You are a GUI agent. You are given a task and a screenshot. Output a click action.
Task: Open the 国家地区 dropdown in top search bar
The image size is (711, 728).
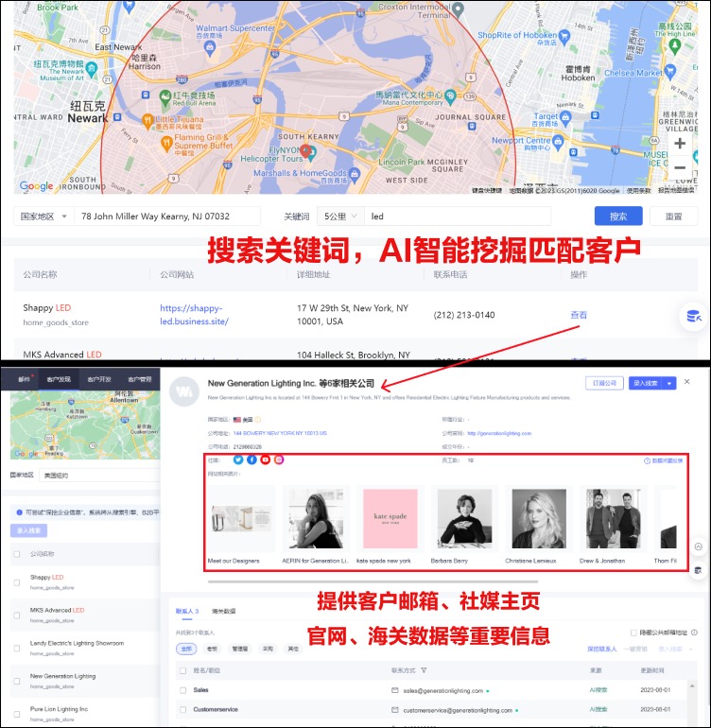[44, 217]
